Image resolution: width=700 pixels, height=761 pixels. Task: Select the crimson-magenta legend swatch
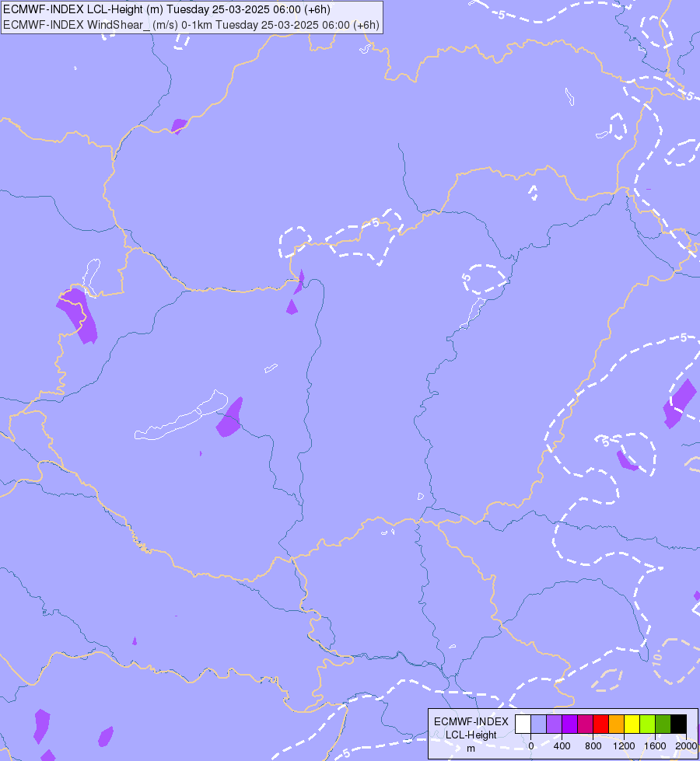click(586, 724)
